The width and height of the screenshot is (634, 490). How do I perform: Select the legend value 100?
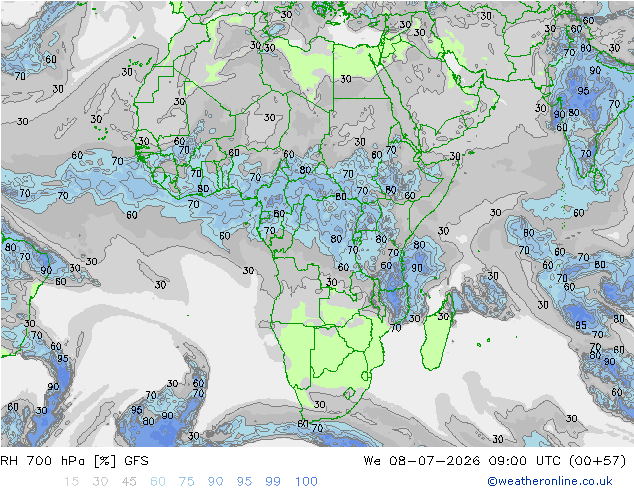coord(306,482)
